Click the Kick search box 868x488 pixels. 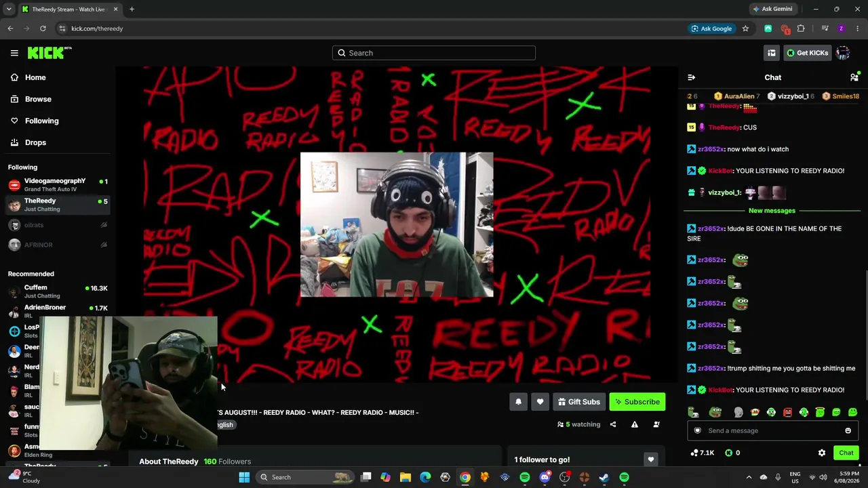434,53
